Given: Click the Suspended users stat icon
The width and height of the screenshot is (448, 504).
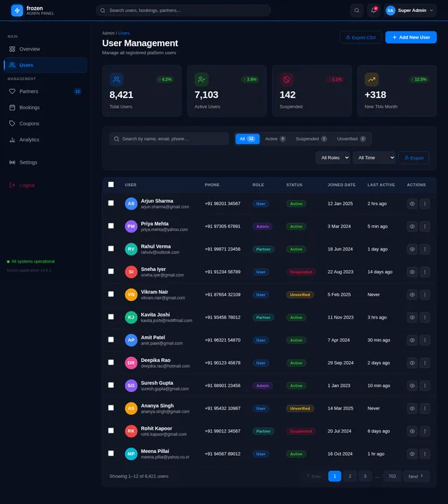Looking at the screenshot, I should 286,80.
